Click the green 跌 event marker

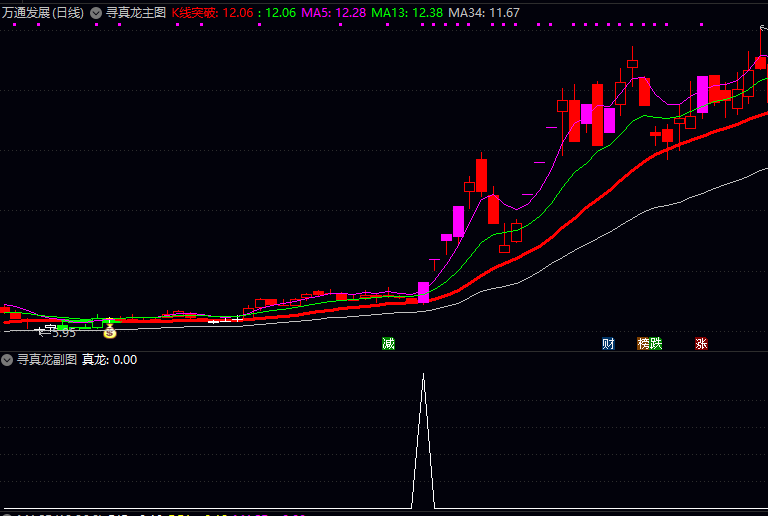656,344
